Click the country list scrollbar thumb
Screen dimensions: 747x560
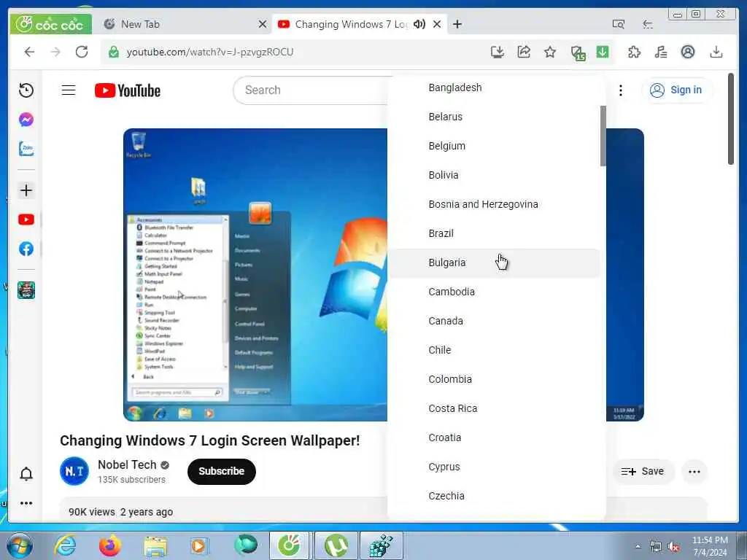tap(603, 136)
